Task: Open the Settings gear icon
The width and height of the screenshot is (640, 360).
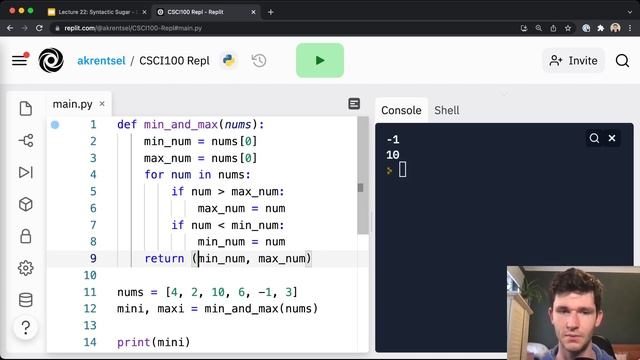Action: click(x=26, y=268)
